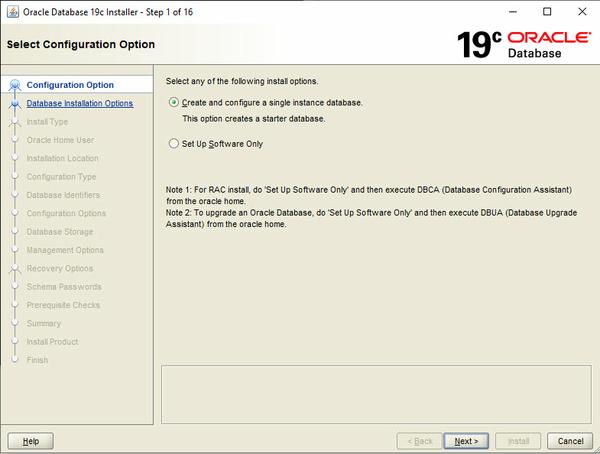Choose the 'Set Up Software Only' option

(175, 143)
